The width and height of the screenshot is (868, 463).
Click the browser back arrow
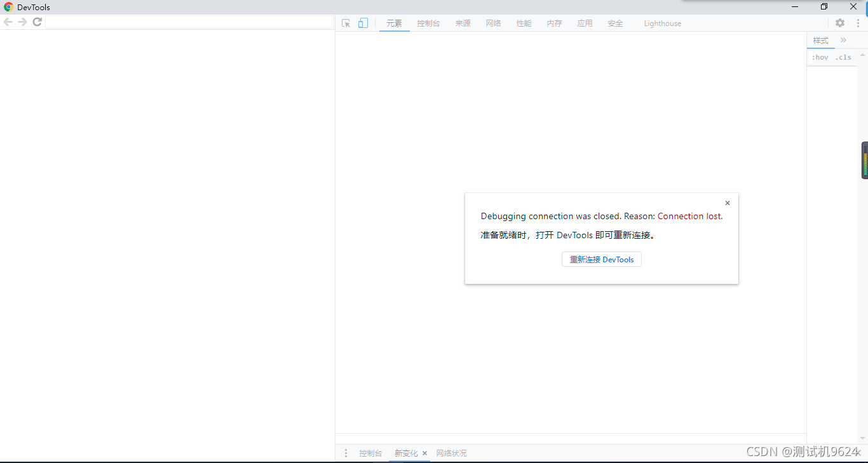click(x=8, y=22)
